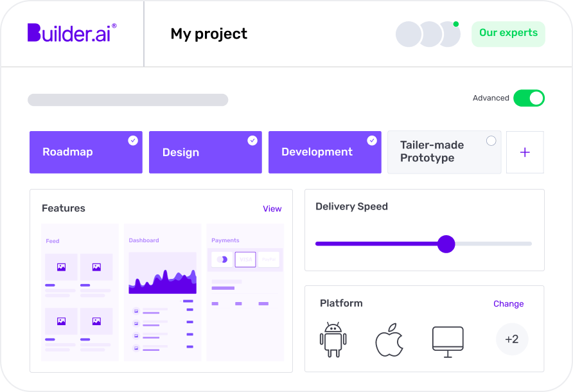Show the +2 additional platforms
This screenshot has height=392, width=573.
(x=511, y=339)
